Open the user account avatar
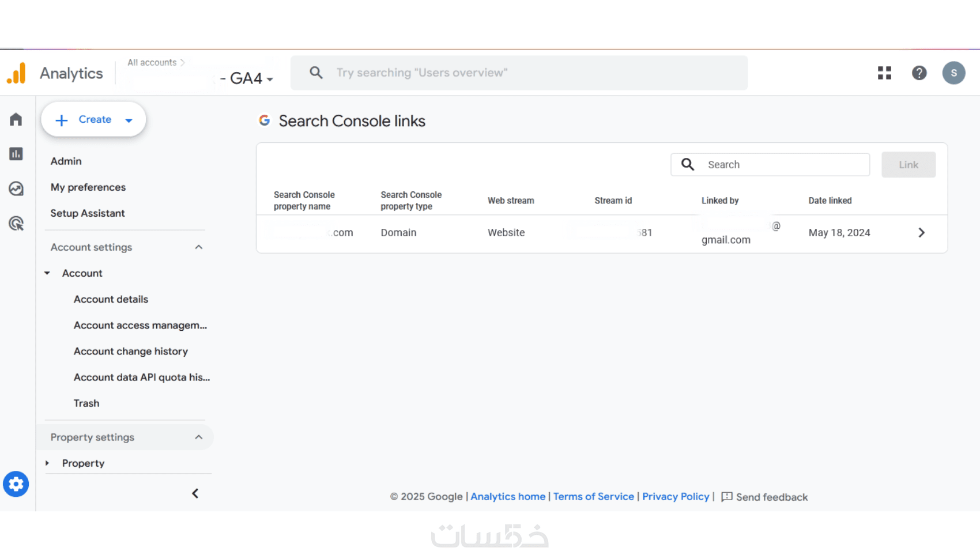 (x=953, y=73)
